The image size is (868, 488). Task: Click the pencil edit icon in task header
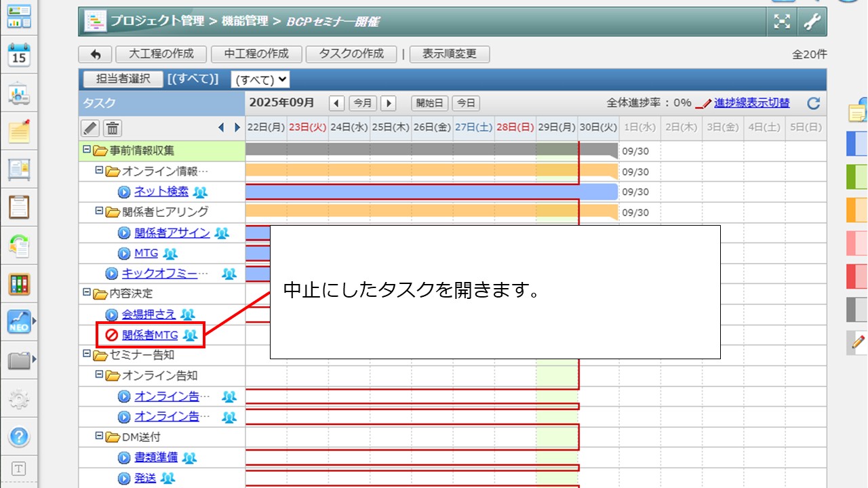(x=90, y=127)
